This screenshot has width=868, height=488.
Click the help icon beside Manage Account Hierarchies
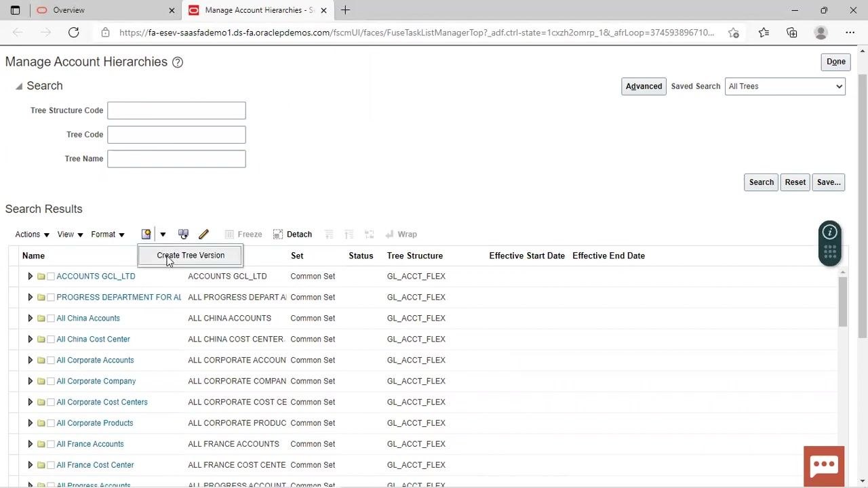pos(178,62)
